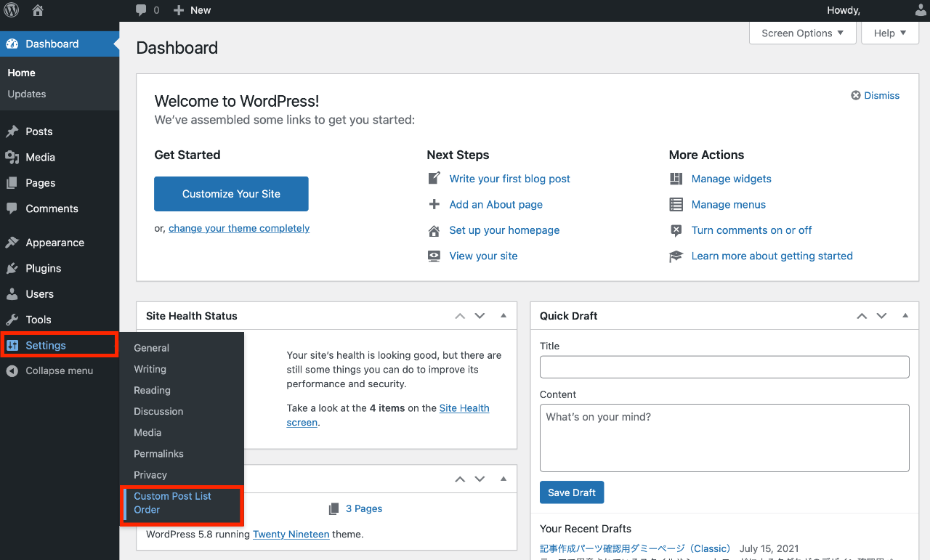
Task: Click the Tools wrench icon
Action: (12, 320)
